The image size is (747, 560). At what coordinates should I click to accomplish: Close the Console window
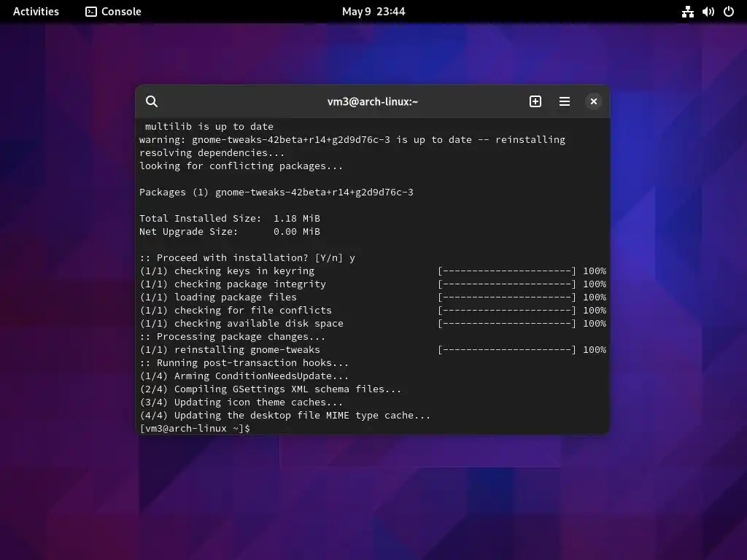tap(594, 101)
